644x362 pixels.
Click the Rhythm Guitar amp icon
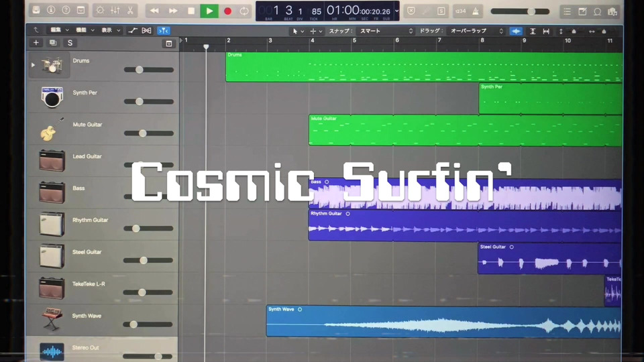pyautogui.click(x=52, y=224)
